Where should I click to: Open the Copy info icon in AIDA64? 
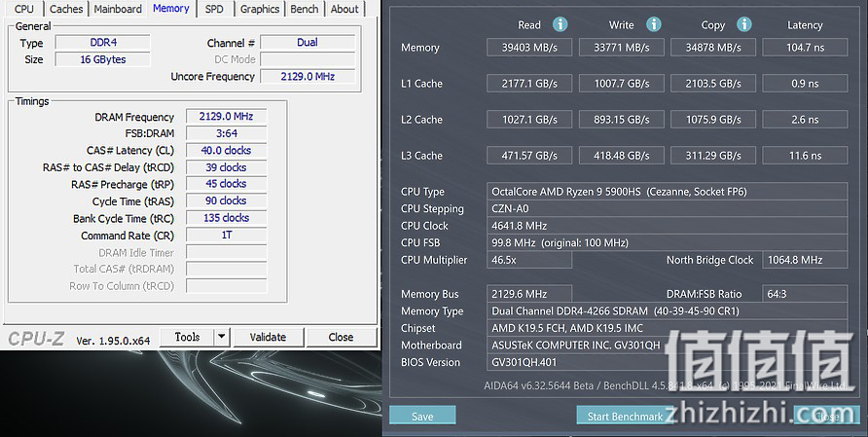(x=744, y=24)
